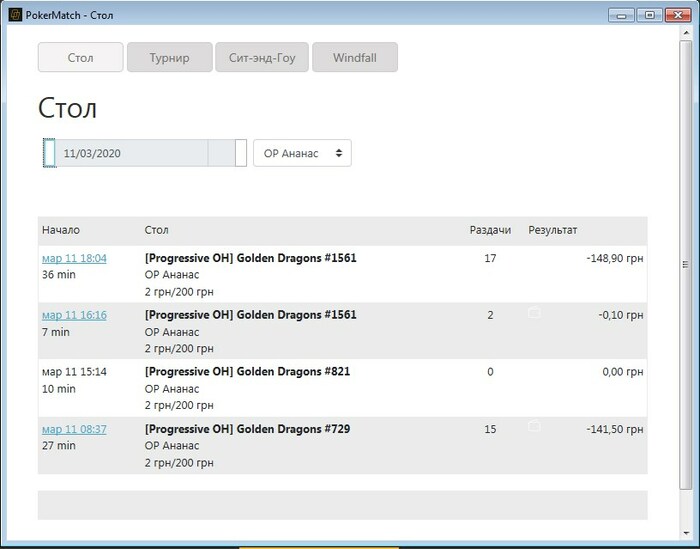Select the Golden Dragons #1561 table at 16:16
700x549 pixels.
pyautogui.click(x=250, y=315)
